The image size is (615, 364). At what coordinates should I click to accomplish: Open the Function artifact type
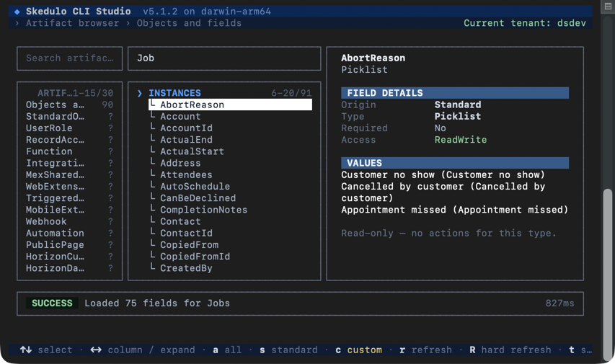point(69,151)
